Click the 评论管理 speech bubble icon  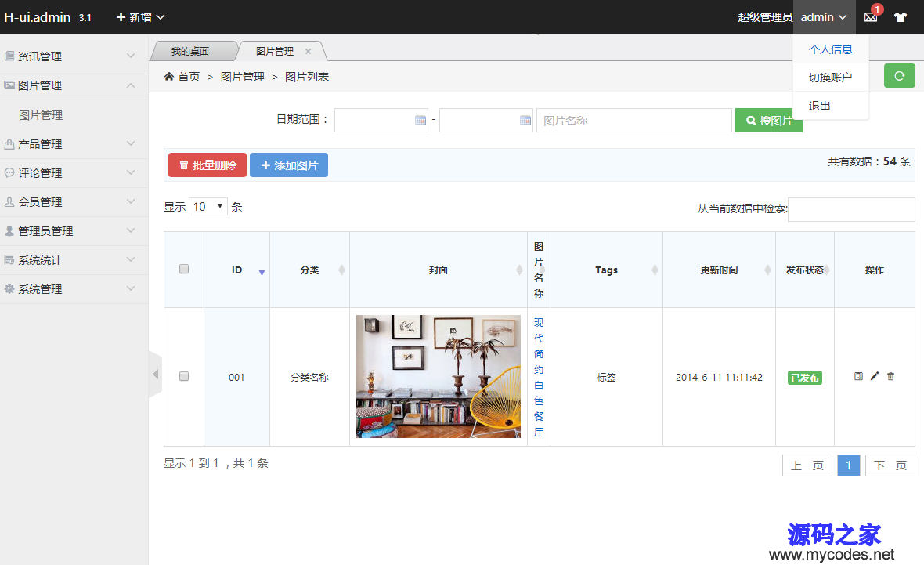tap(9, 173)
